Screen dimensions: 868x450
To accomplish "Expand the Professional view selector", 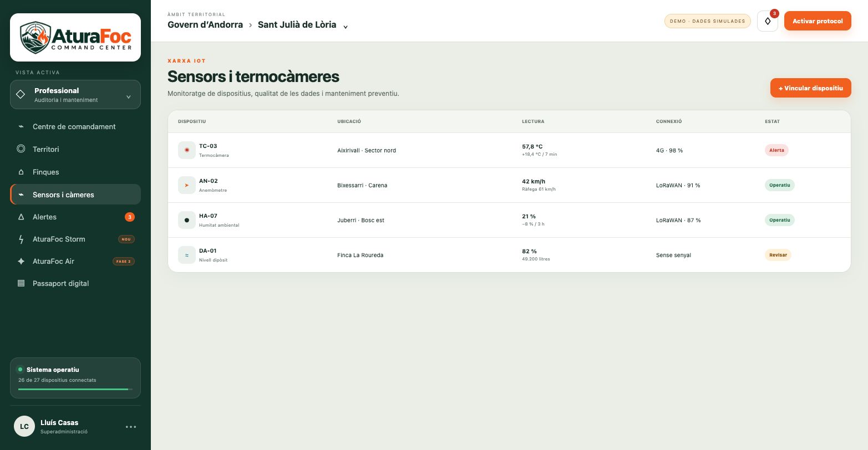I will coord(75,95).
